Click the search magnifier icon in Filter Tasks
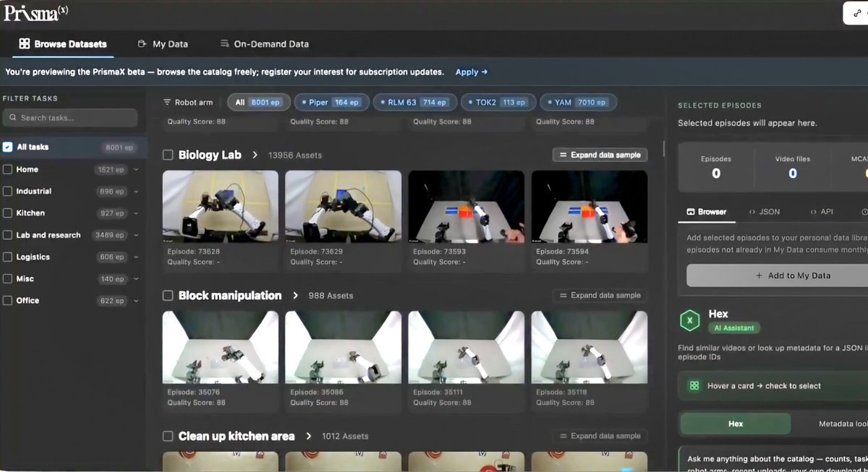Screen dimensions: 868x472 12,118
